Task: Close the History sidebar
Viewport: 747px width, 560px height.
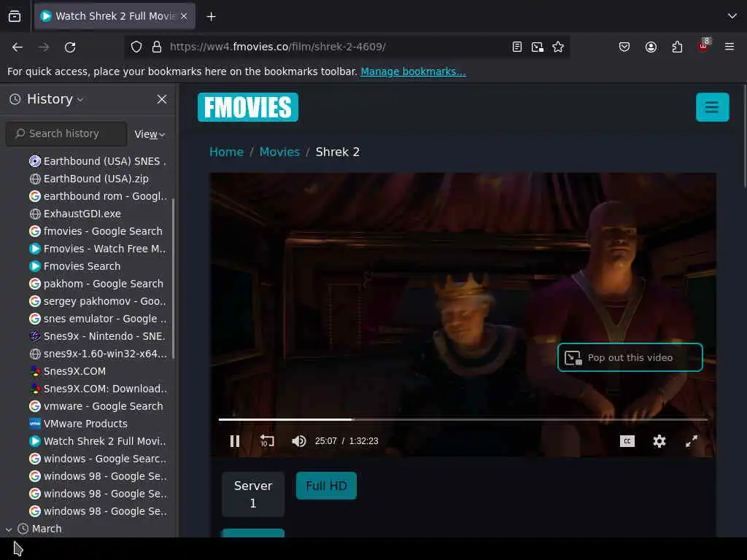Action: 162,99
